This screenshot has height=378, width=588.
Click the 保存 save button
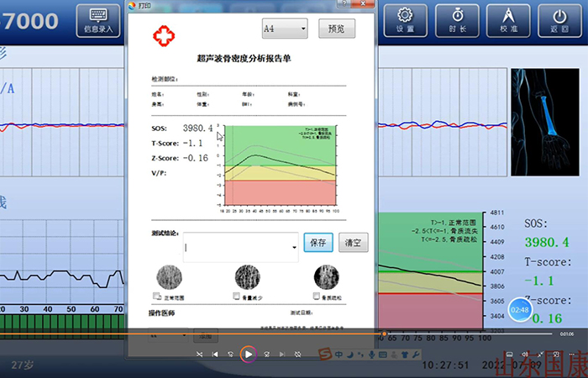pyautogui.click(x=318, y=243)
